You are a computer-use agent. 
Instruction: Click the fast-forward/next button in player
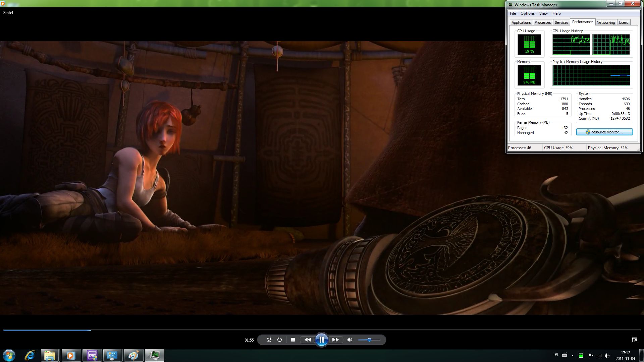(x=335, y=340)
